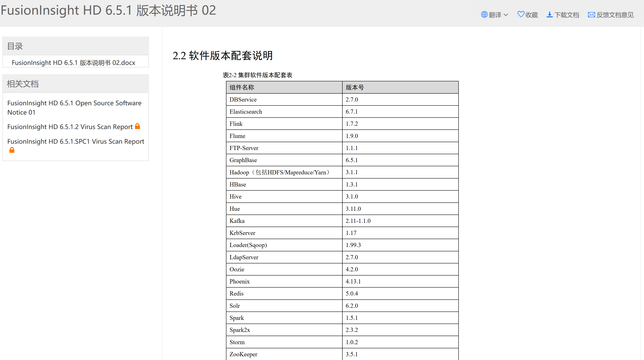This screenshot has width=644, height=360.
Task: Open FusionInsight HD 6.5.1.SPC1 Virus Scan Report
Action: (x=75, y=141)
